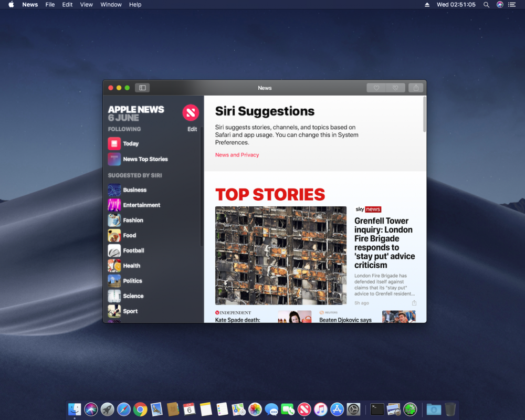525x420 pixels.
Task: Click the eject icon in the menu bar
Action: [427, 5]
